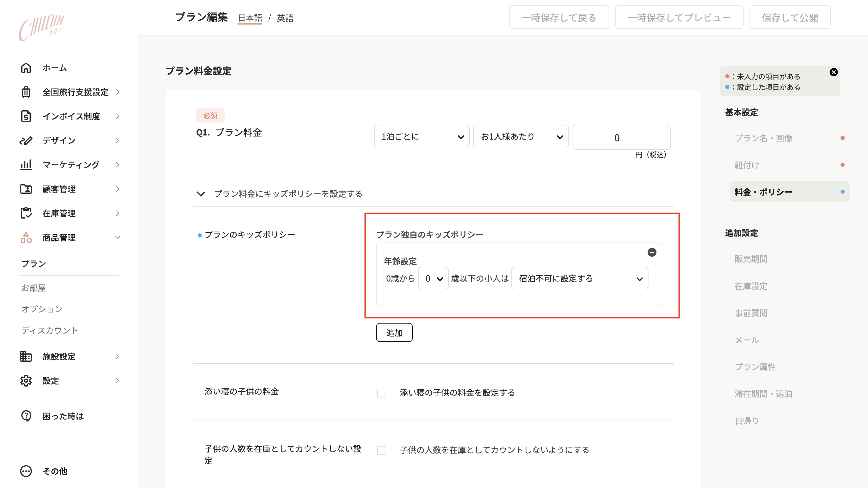Open the ホーム home icon
The image size is (868, 488).
coord(26,68)
